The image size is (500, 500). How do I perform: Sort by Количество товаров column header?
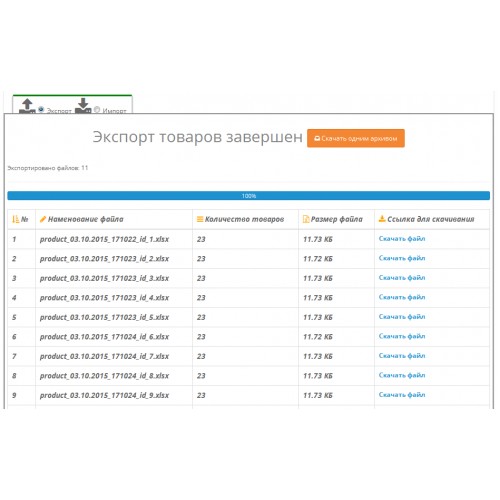[244, 219]
